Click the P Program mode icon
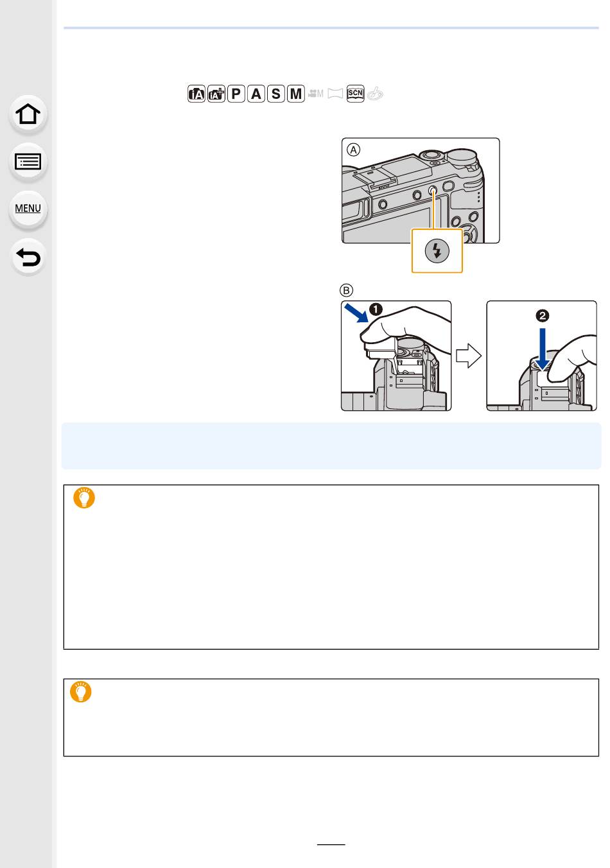The height and width of the screenshot is (868, 610). 236,94
